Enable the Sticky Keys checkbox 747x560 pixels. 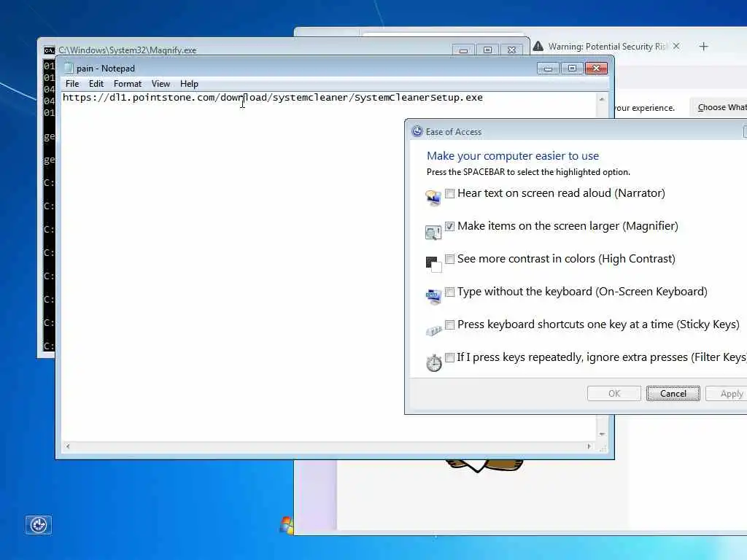449,324
